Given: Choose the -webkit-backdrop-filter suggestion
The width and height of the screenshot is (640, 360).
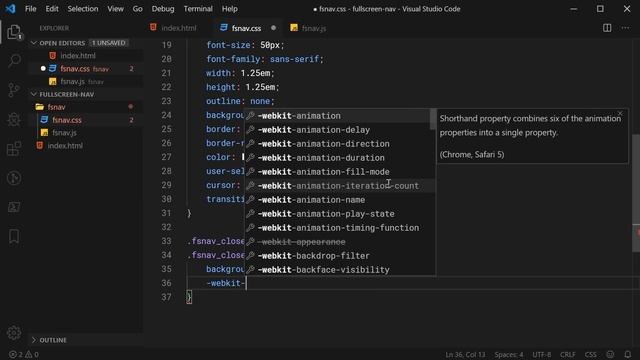Looking at the screenshot, I should point(340,256).
